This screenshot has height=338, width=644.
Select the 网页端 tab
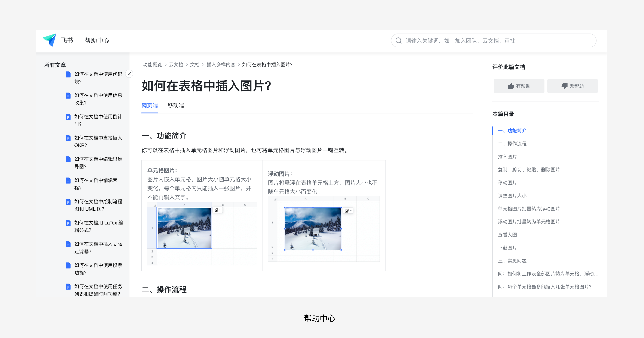150,105
